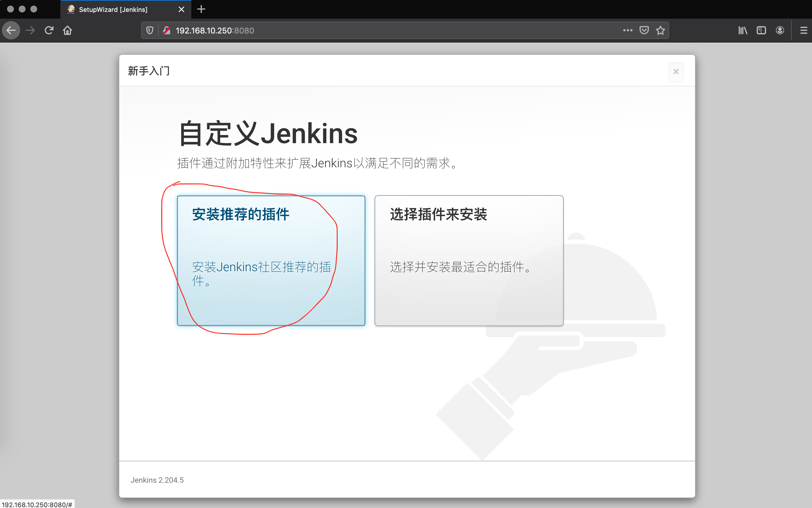The width and height of the screenshot is (812, 508).
Task: Select the SetupWizard [Jenkins] tab
Action: click(126, 9)
